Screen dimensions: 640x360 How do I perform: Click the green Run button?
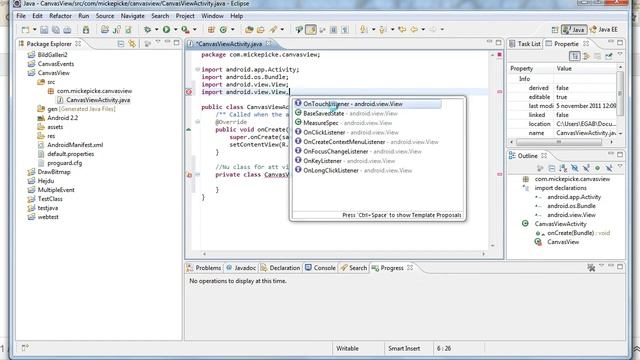coord(167,29)
